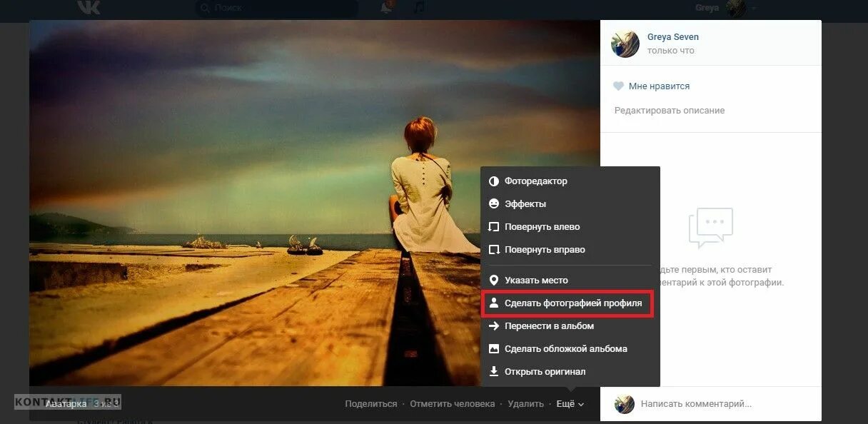Click the search magnifier icon
868x424 pixels.
[x=205, y=8]
